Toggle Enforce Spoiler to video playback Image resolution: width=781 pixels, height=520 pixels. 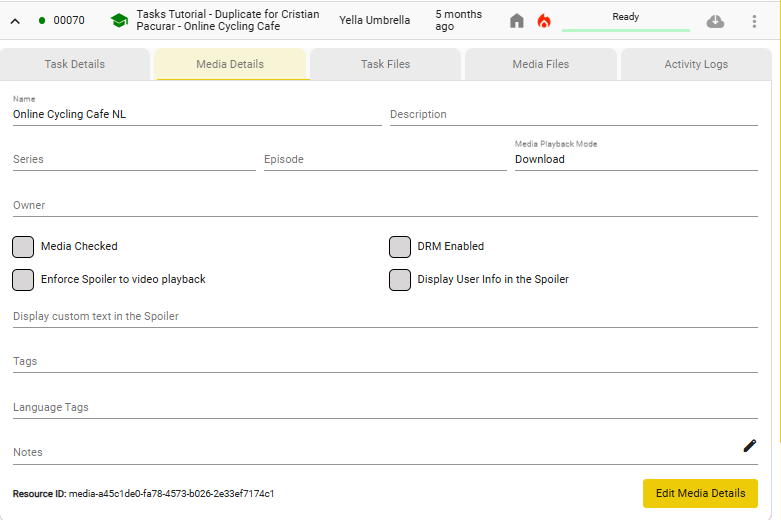[23, 279]
